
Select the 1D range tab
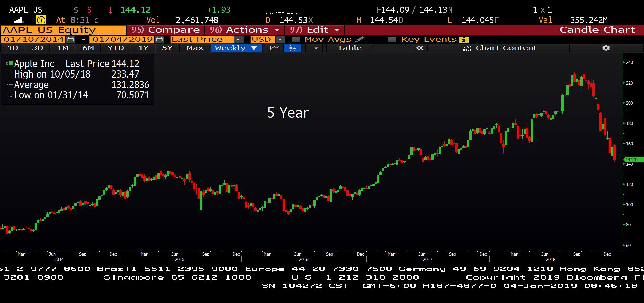click(13, 48)
